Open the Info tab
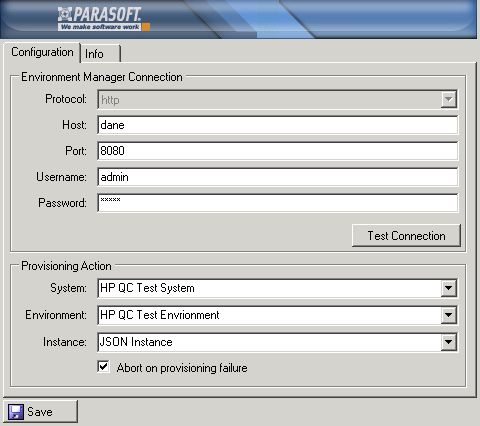The height and width of the screenshot is (426, 480). pyautogui.click(x=100, y=53)
